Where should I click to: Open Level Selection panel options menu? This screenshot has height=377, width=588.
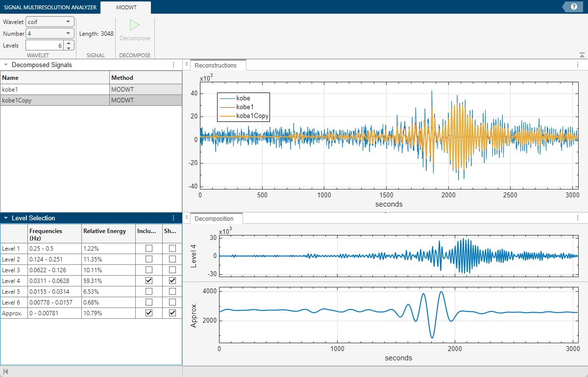[x=173, y=218]
